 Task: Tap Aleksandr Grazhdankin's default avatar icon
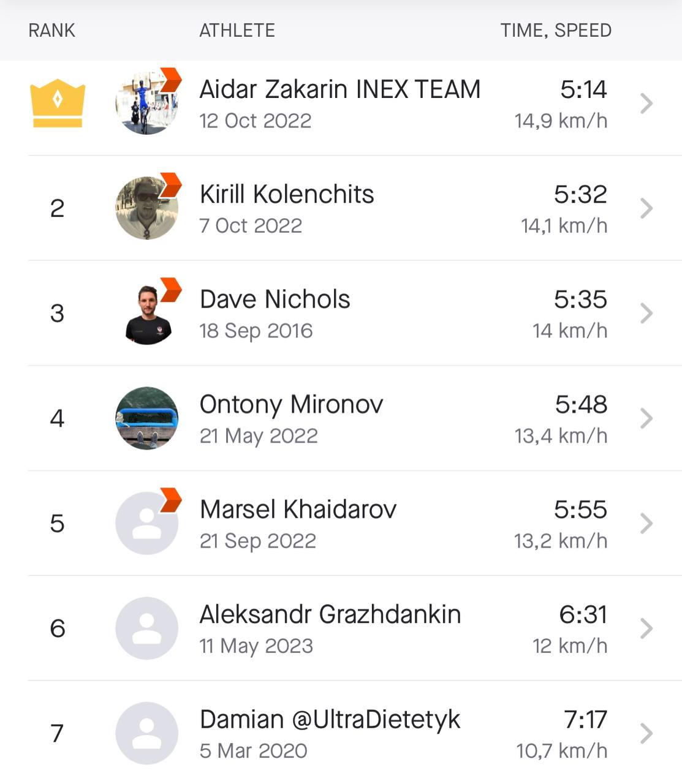pyautogui.click(x=146, y=628)
